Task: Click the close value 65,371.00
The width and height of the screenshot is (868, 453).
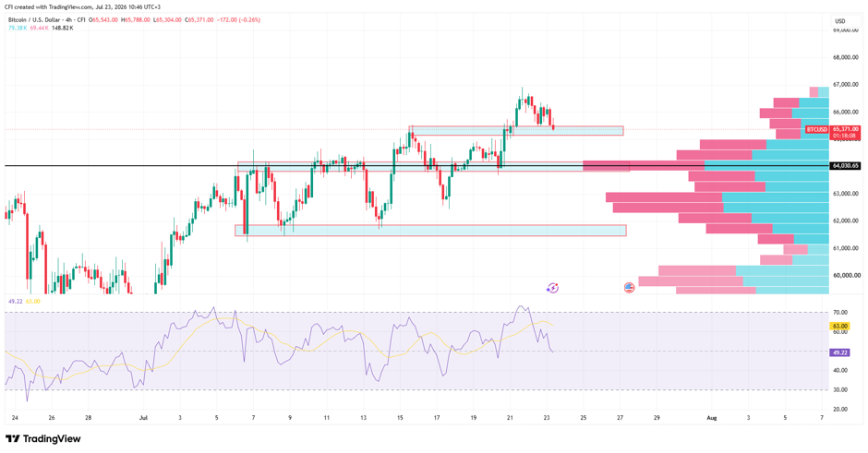Action: 199,20
